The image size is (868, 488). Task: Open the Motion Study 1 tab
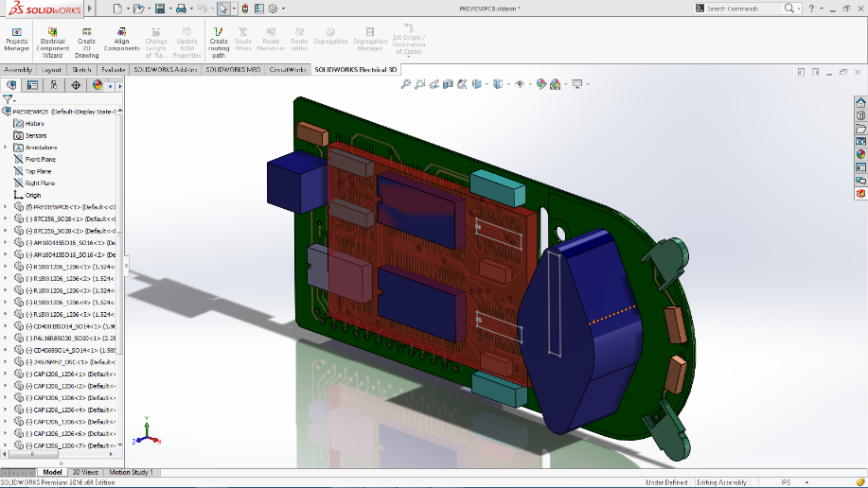[132, 472]
